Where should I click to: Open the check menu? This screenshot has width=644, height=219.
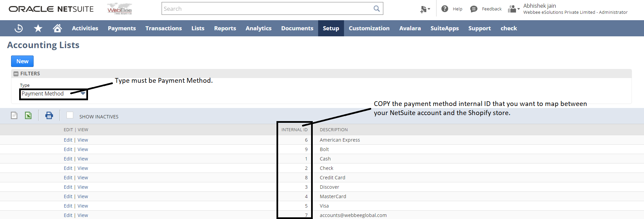point(509,28)
